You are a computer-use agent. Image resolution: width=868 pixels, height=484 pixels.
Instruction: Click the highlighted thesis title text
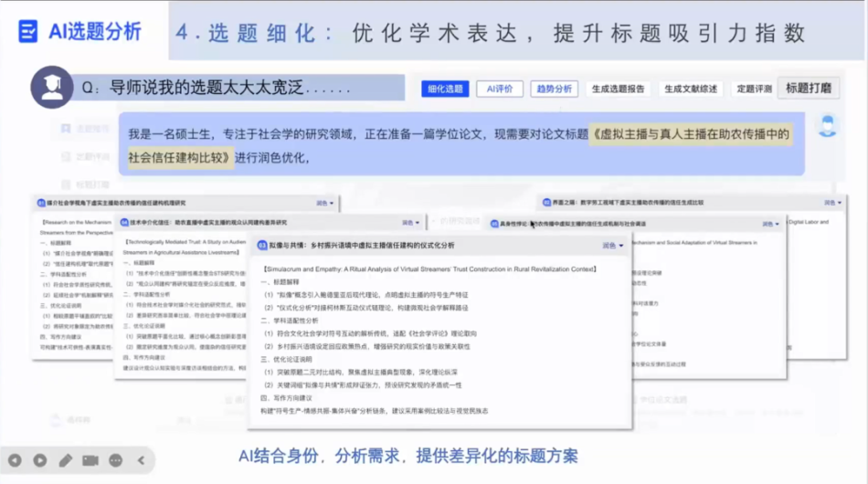click(x=691, y=134)
